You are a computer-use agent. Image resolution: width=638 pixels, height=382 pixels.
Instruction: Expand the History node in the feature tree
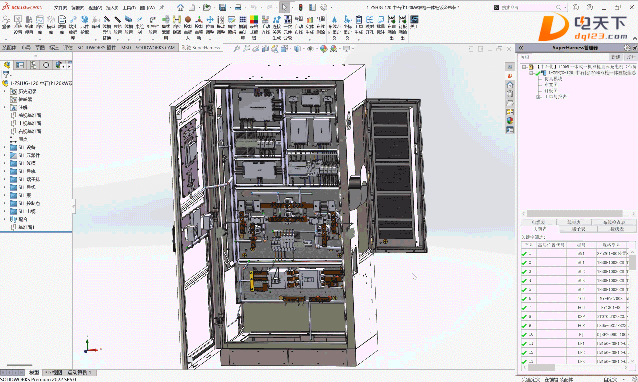tap(5, 92)
